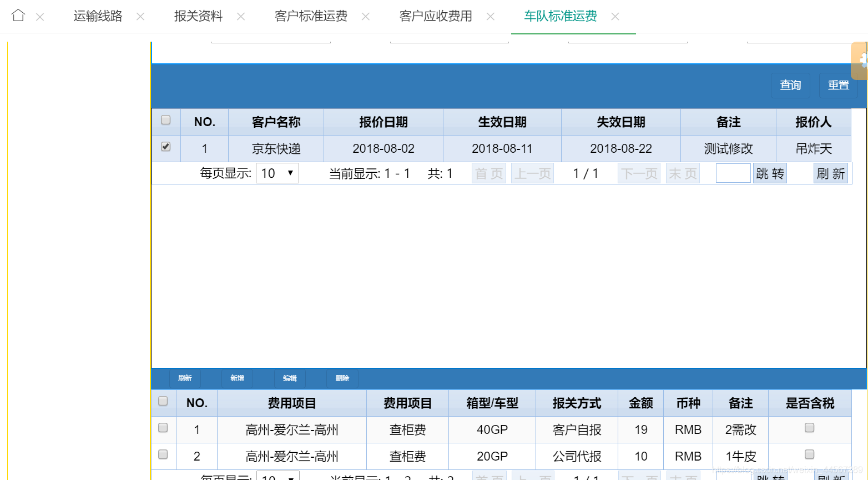868x480 pixels.
Task: Click the amount 10 cell
Action: (641, 457)
